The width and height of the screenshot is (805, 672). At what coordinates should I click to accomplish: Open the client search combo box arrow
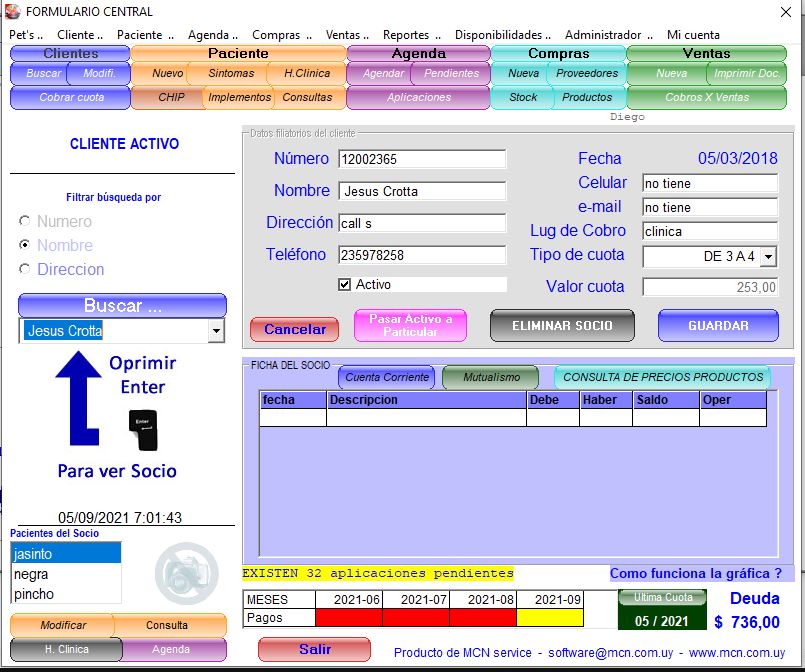[215, 331]
